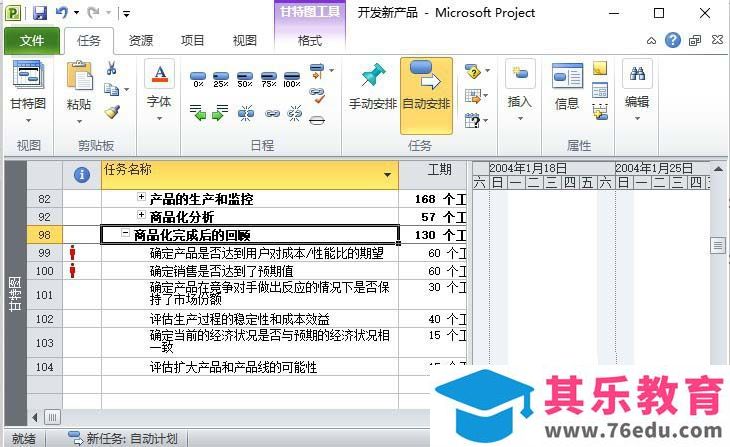
Task: Open the Insert (插入) dropdown arrow
Action: (520, 119)
